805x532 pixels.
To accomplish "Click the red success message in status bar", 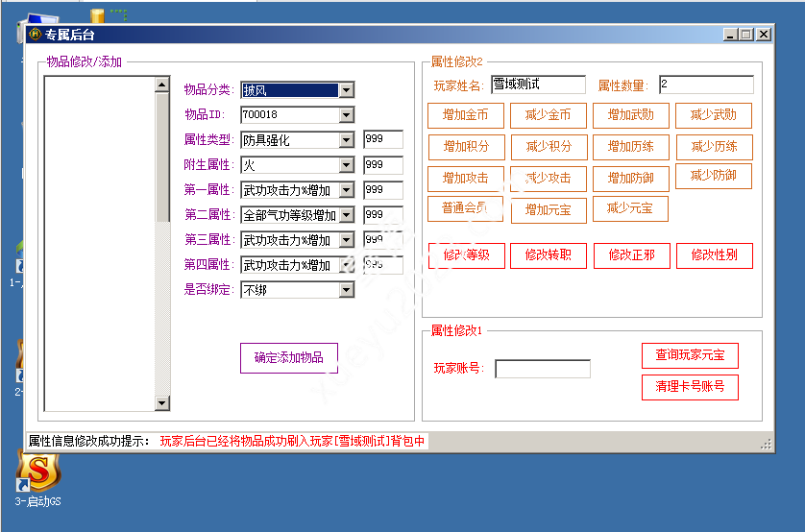I will (292, 441).
